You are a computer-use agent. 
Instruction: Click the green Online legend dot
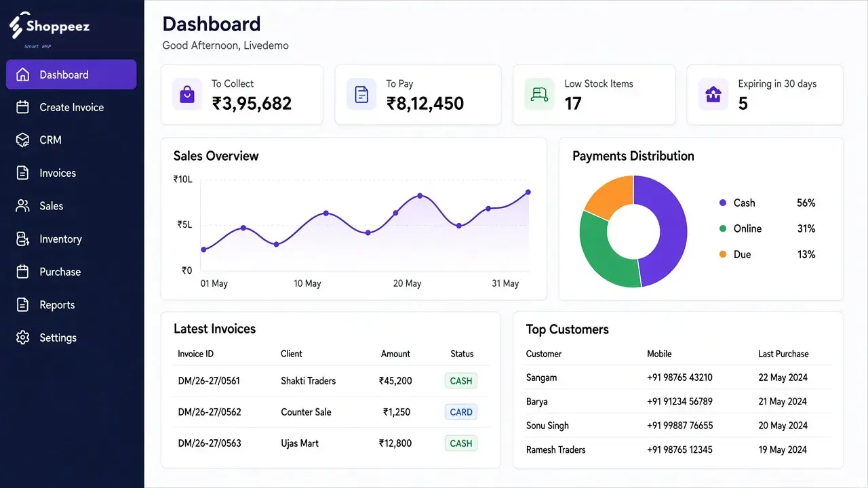click(723, 228)
